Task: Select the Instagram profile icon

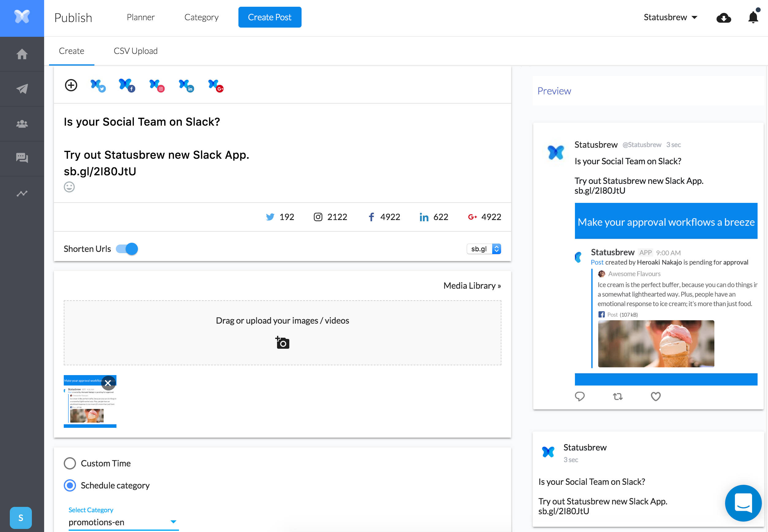Action: tap(156, 85)
